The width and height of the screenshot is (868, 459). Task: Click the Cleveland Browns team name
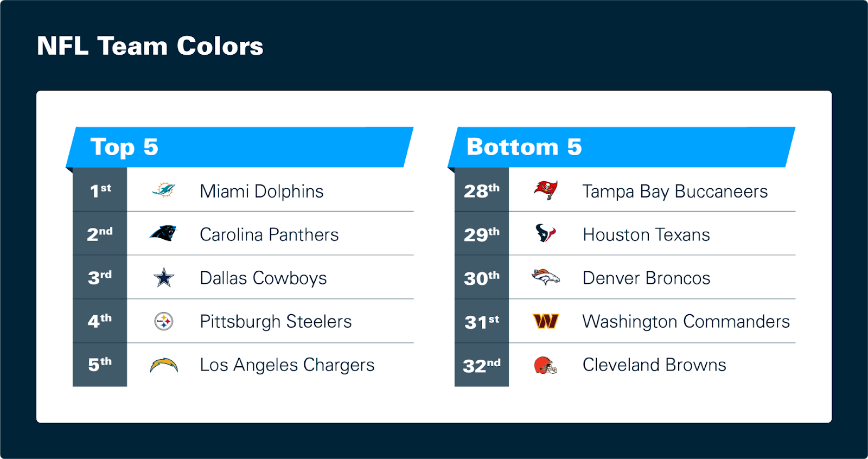[x=654, y=365]
